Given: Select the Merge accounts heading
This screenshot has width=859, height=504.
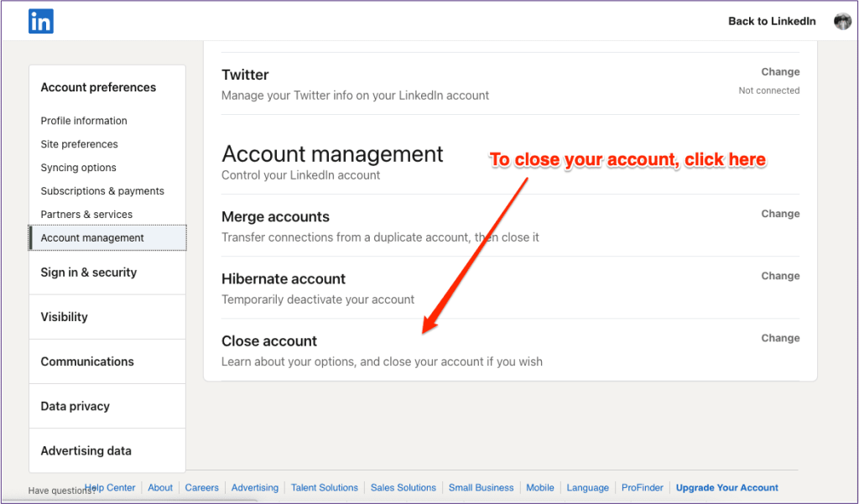Looking at the screenshot, I should coord(275,217).
